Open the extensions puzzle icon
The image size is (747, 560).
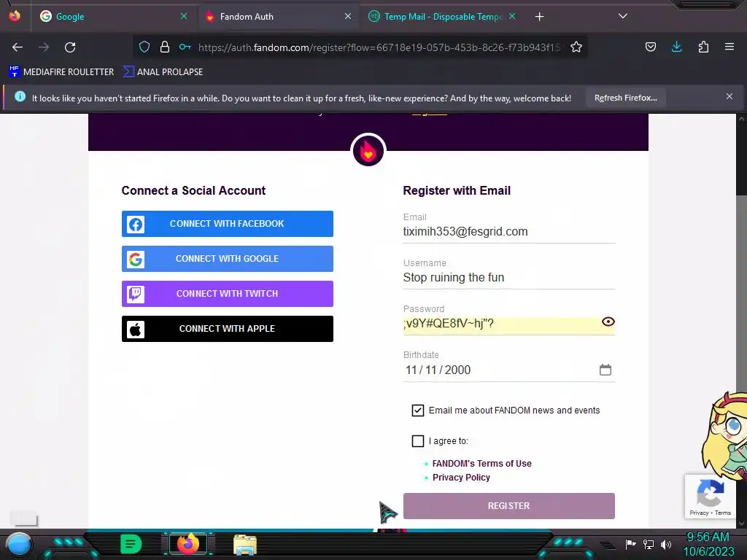[x=703, y=47]
